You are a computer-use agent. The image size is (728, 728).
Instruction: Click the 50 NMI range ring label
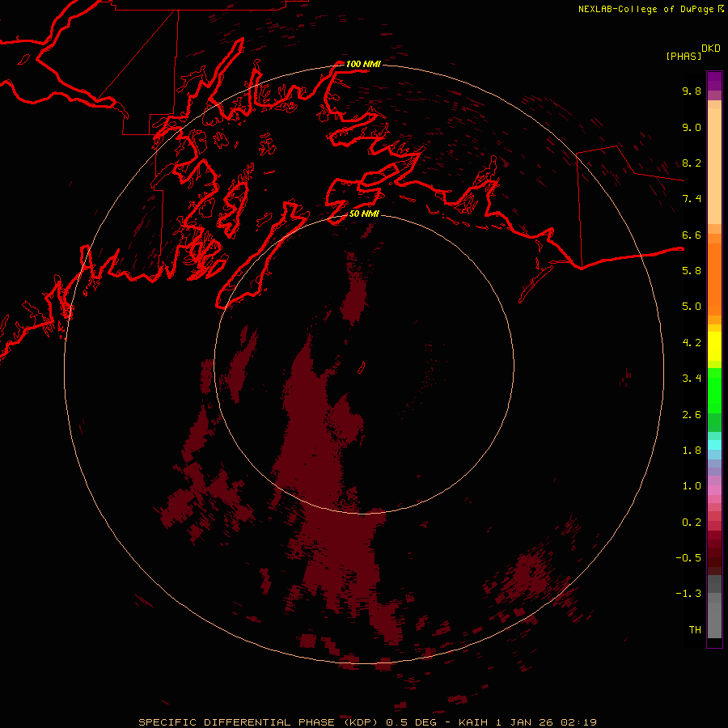point(364,214)
